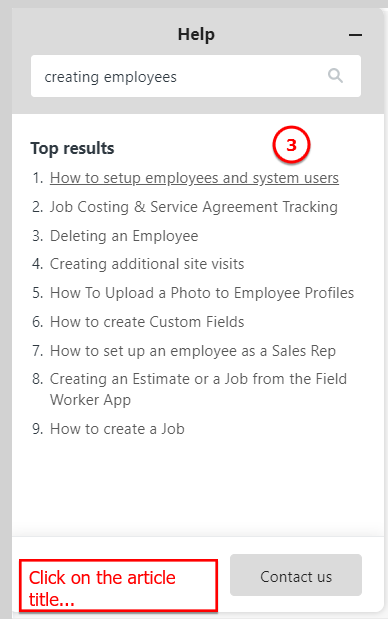The height and width of the screenshot is (619, 388).
Task: Click the Help panel title
Action: [196, 34]
